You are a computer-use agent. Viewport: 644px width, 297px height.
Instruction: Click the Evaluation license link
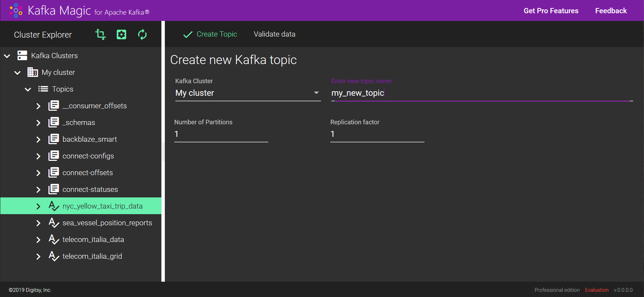(597, 290)
